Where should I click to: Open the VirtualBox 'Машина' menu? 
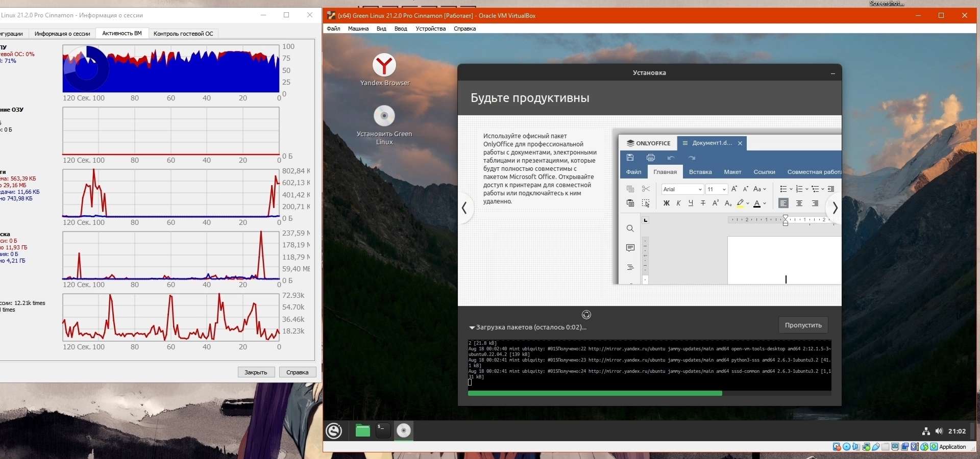point(358,29)
